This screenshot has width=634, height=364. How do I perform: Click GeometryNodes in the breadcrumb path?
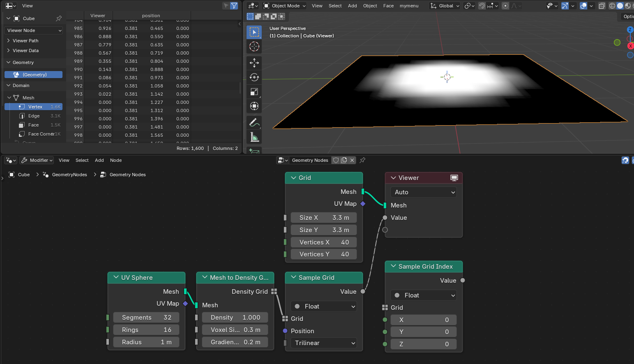coord(69,175)
